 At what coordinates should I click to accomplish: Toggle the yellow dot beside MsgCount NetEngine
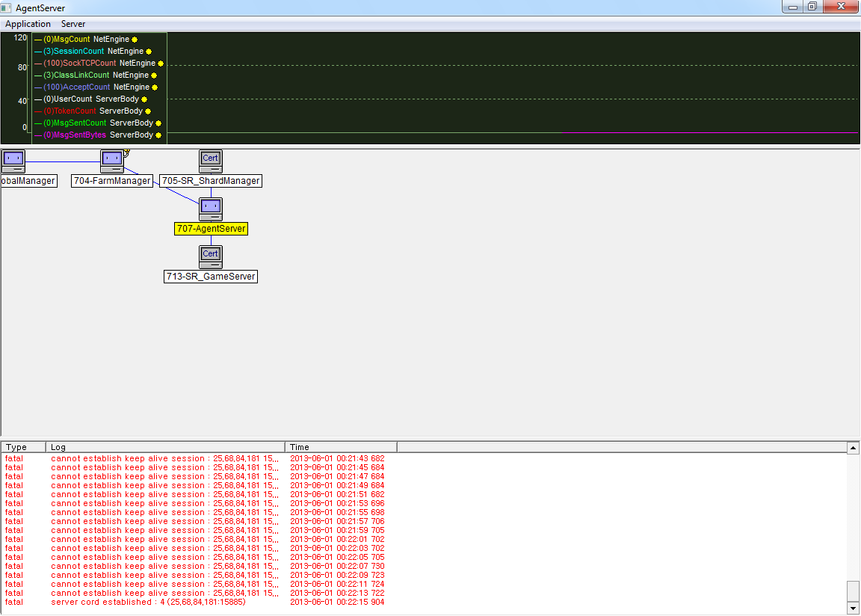[135, 39]
